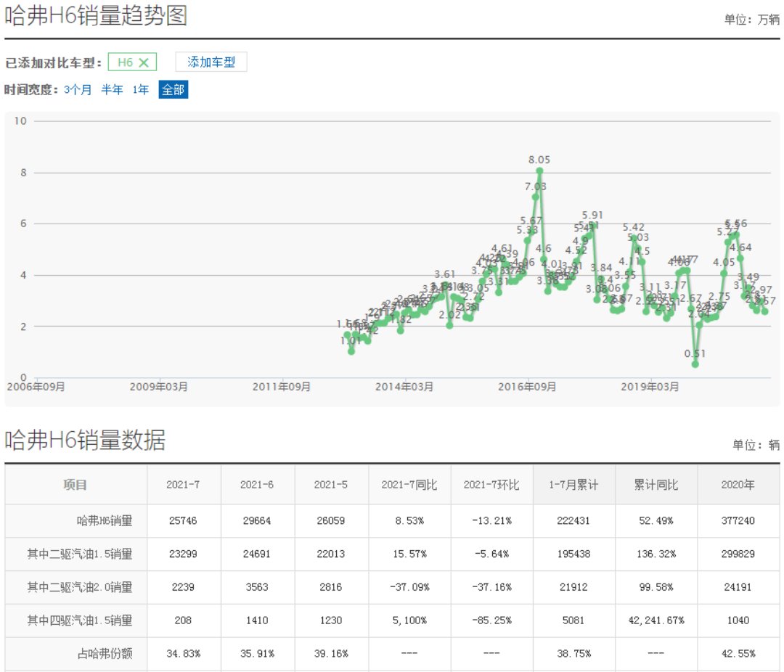Click the 34.83% share cell
Viewport: 784px width, 672px height.
183,654
